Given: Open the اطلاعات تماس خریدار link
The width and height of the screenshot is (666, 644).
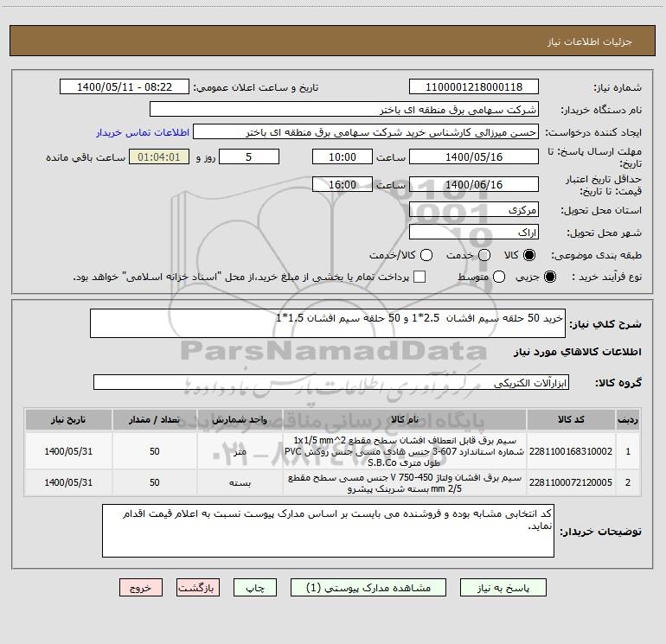Looking at the screenshot, I should 143,132.
